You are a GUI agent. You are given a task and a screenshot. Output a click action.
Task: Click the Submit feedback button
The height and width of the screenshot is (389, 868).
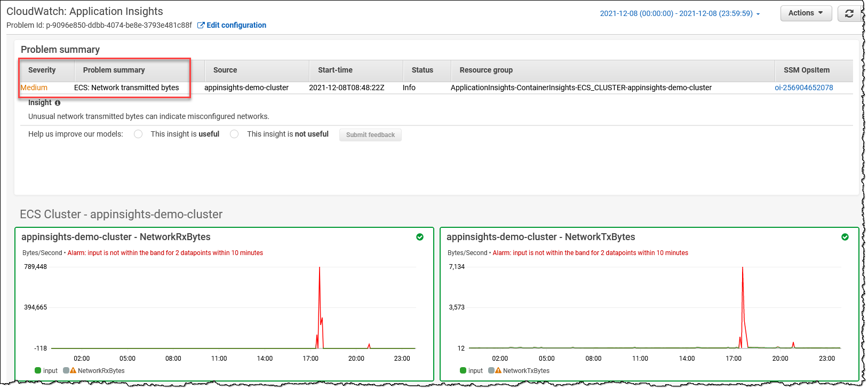(x=370, y=135)
